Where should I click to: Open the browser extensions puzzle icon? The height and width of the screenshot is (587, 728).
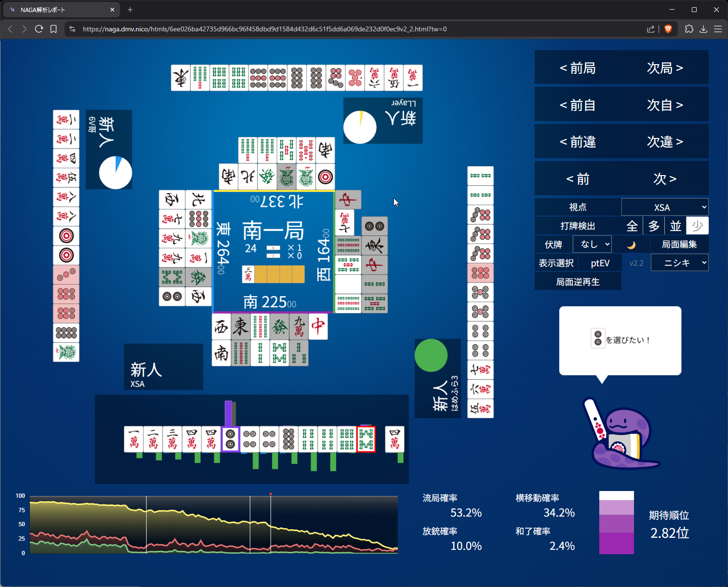coord(689,29)
